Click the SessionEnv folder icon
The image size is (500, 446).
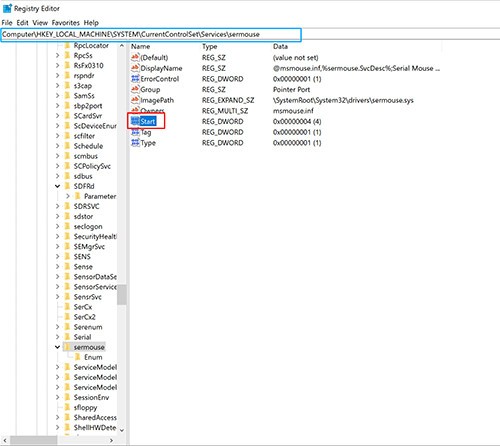click(67, 397)
